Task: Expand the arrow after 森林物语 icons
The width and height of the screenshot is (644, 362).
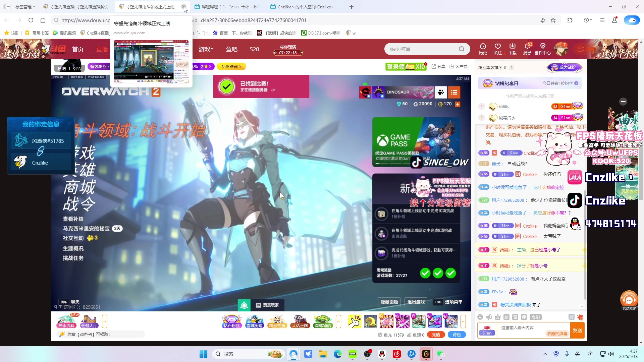Action: 338,321
